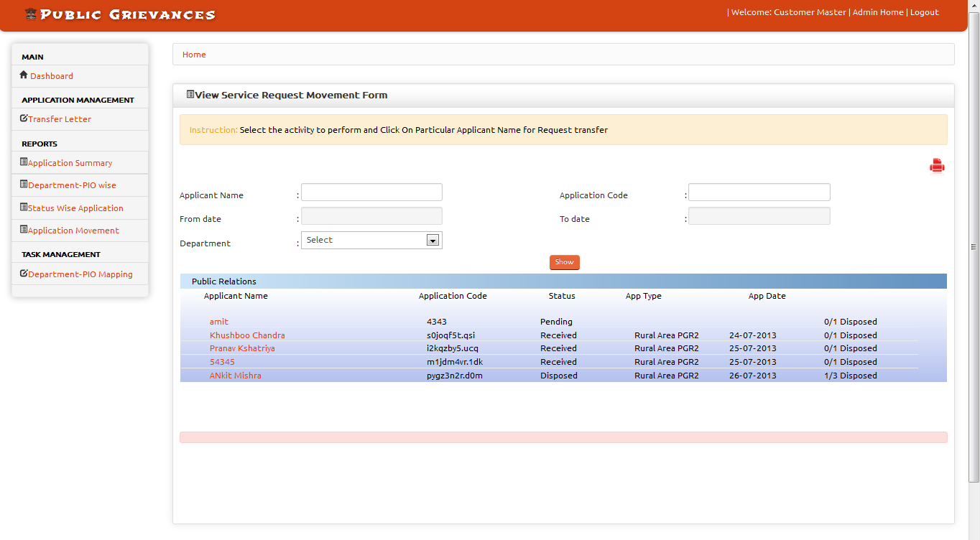Click the Public Grievances title
Viewport: 980px width, 540px height.
click(x=128, y=14)
